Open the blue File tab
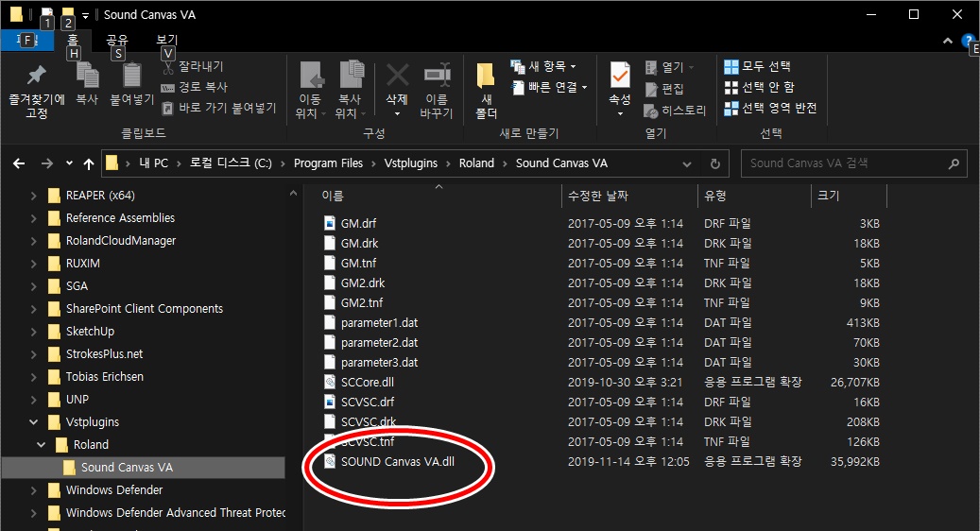Image resolution: width=980 pixels, height=531 pixels. (x=26, y=41)
